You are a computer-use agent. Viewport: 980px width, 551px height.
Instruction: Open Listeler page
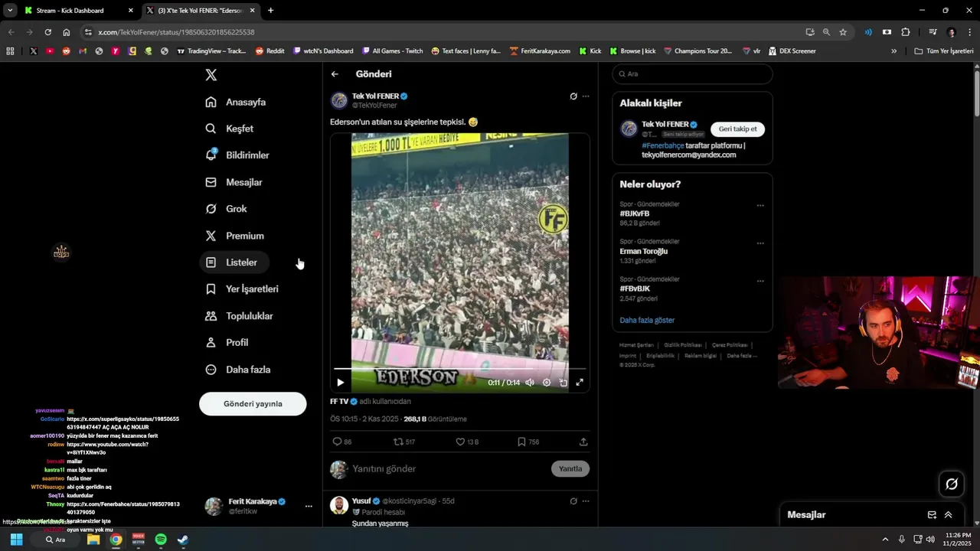coord(234,262)
